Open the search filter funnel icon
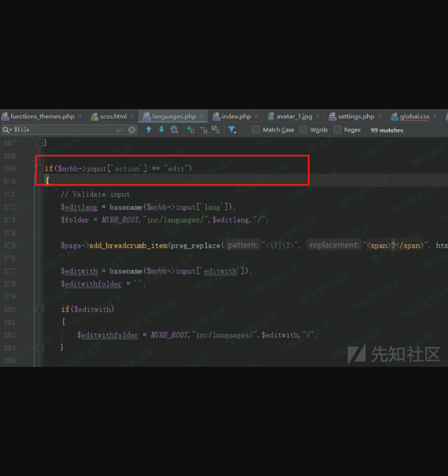Viewport: 448px width, 476px height. 232,130
